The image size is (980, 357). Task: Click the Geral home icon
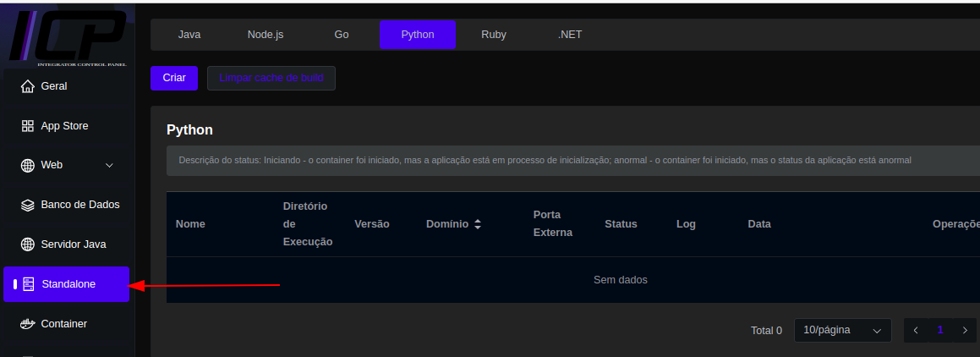(27, 86)
